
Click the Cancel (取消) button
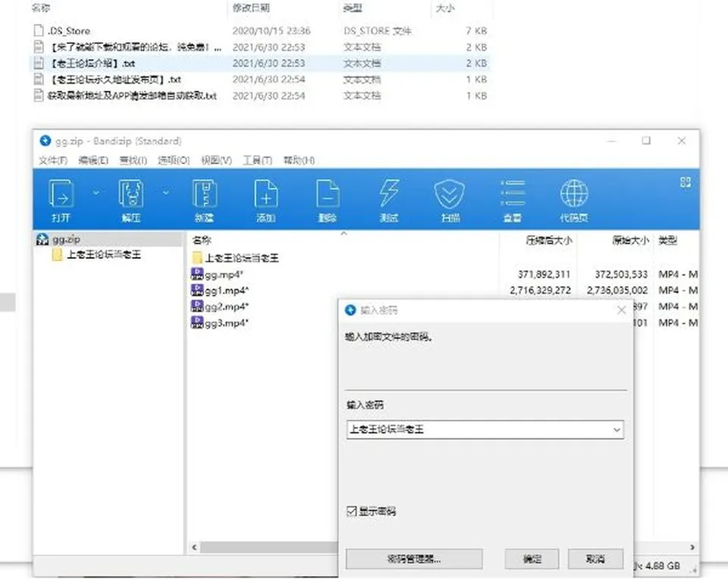pyautogui.click(x=595, y=559)
